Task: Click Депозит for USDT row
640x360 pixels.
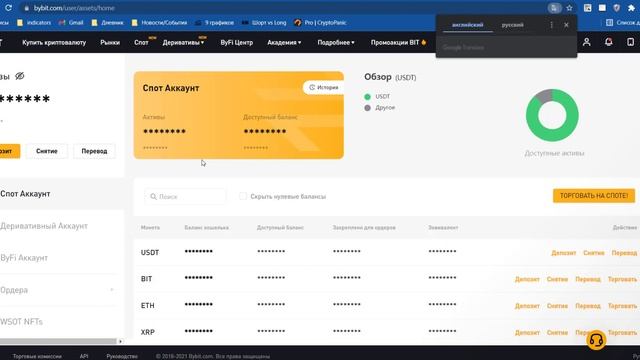Action: (x=564, y=253)
